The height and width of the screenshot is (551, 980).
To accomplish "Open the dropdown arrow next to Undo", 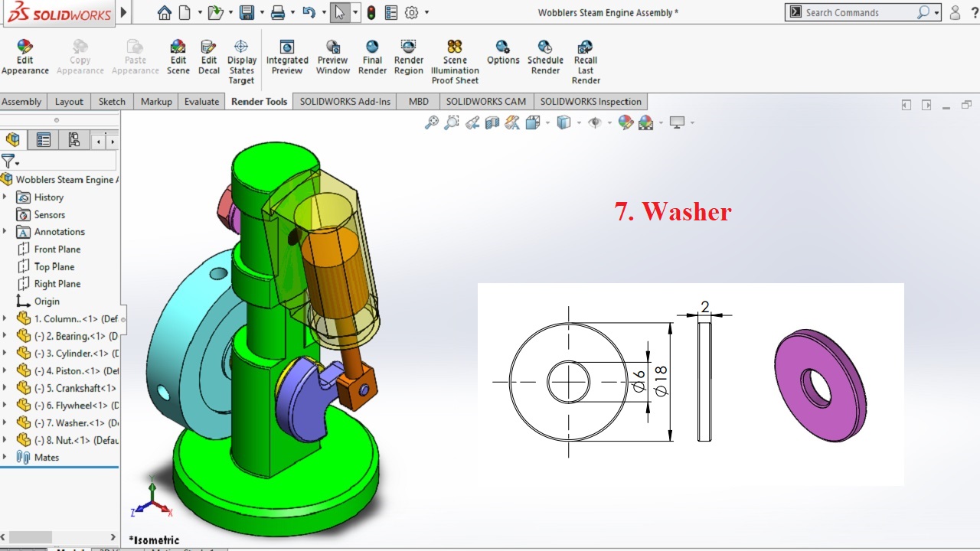I will point(323,12).
